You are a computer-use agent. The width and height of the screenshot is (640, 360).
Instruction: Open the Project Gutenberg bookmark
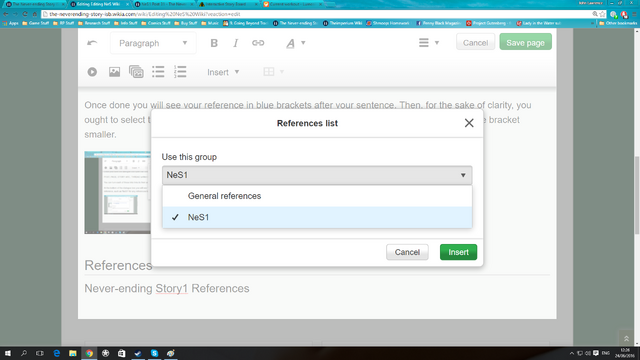click(488, 23)
